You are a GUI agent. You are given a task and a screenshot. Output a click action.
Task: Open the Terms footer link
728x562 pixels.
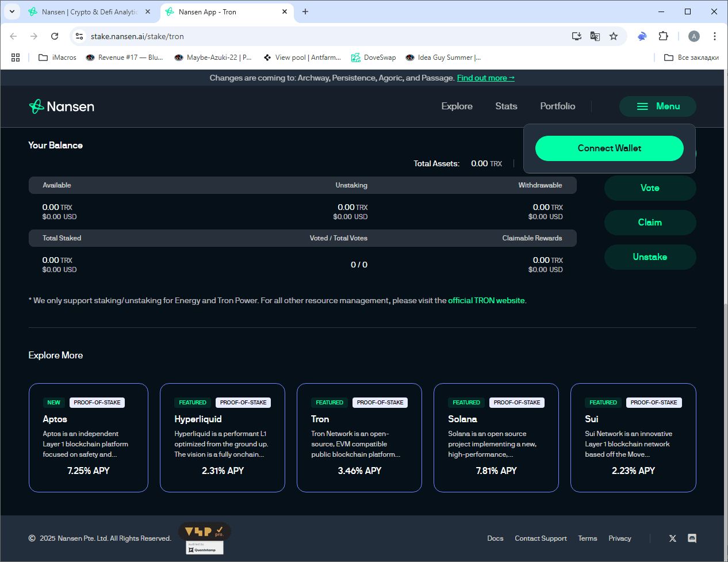point(588,538)
